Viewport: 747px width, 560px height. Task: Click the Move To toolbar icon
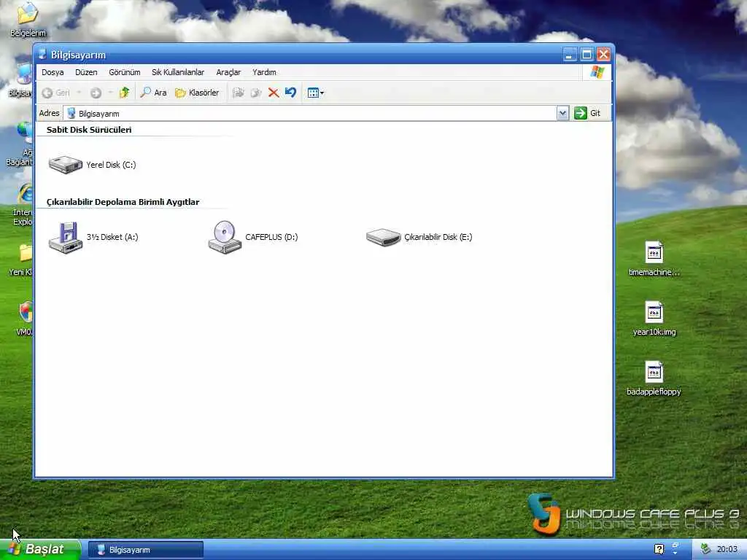[x=239, y=93]
